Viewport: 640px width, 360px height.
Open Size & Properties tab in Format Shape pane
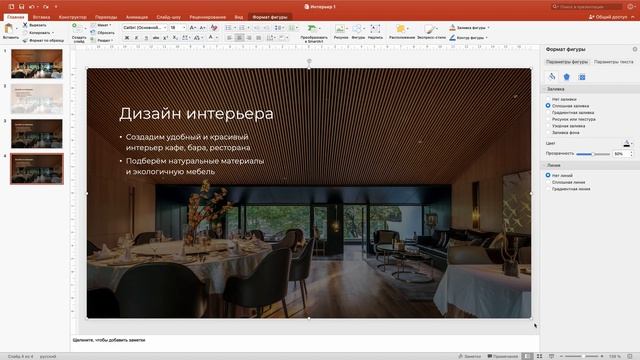pos(582,76)
